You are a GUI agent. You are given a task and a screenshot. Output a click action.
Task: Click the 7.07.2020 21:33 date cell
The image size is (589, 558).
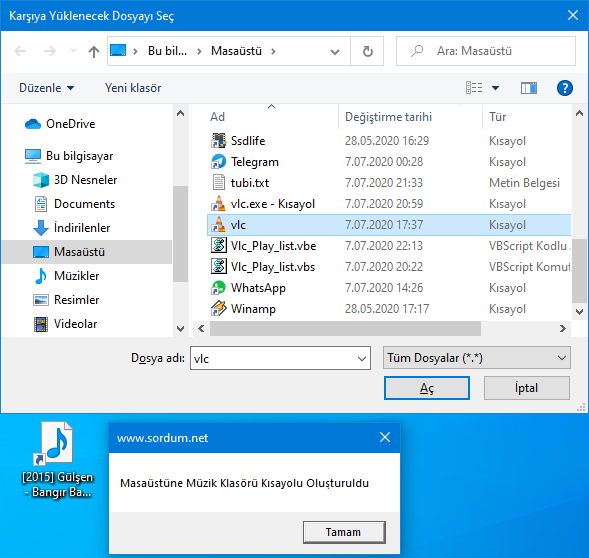(x=384, y=183)
